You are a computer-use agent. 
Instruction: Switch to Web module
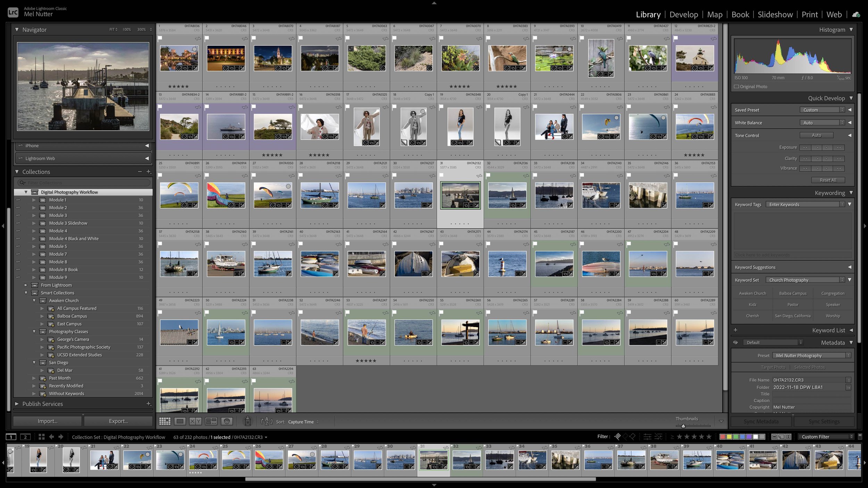pos(834,15)
